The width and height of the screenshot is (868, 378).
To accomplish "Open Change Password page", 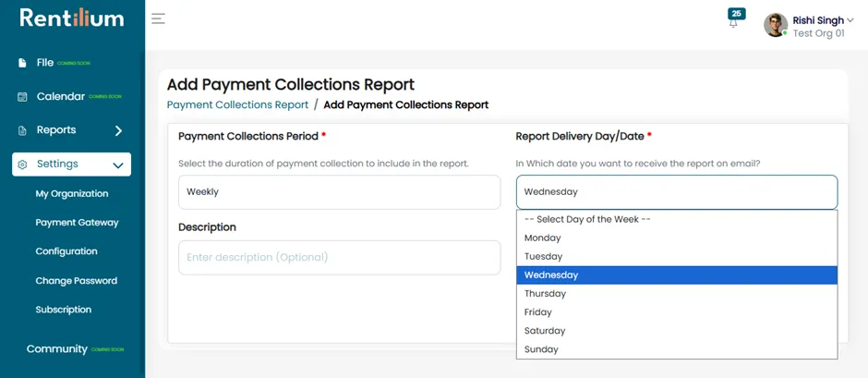I will point(77,281).
